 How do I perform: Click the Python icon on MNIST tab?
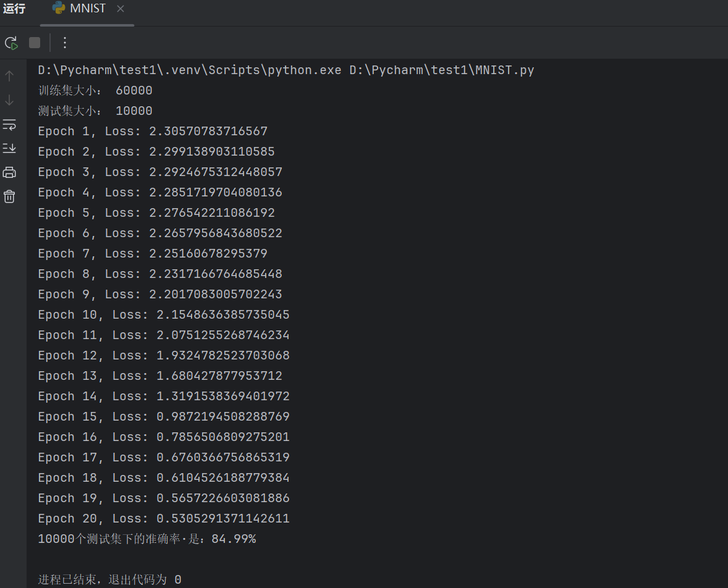(59, 8)
